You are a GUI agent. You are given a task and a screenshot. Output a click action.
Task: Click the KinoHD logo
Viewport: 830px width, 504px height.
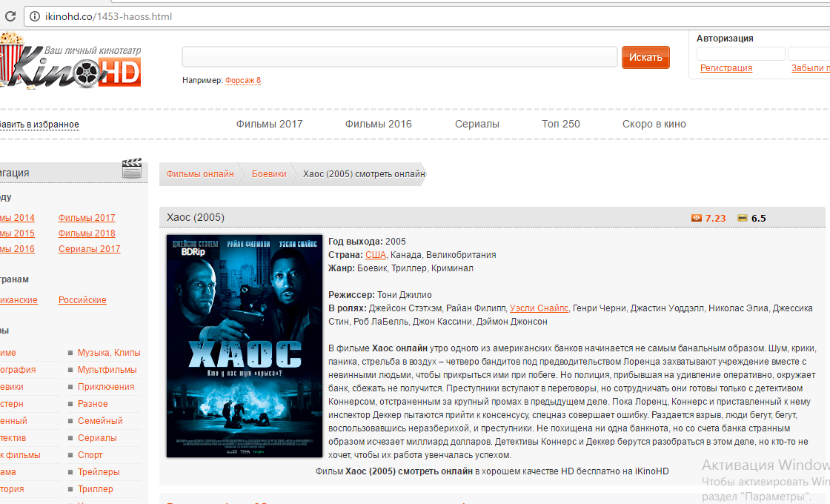click(70, 61)
